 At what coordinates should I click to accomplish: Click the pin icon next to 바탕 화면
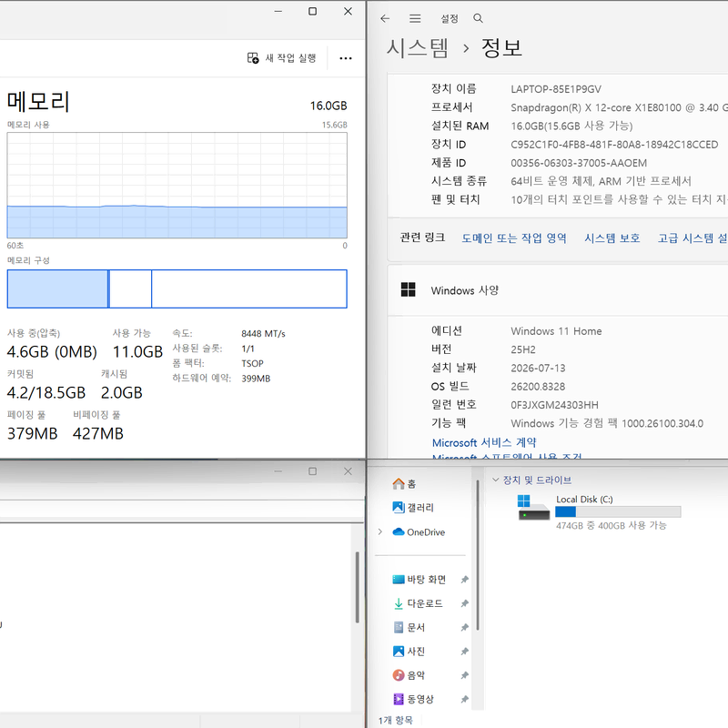pos(464,580)
